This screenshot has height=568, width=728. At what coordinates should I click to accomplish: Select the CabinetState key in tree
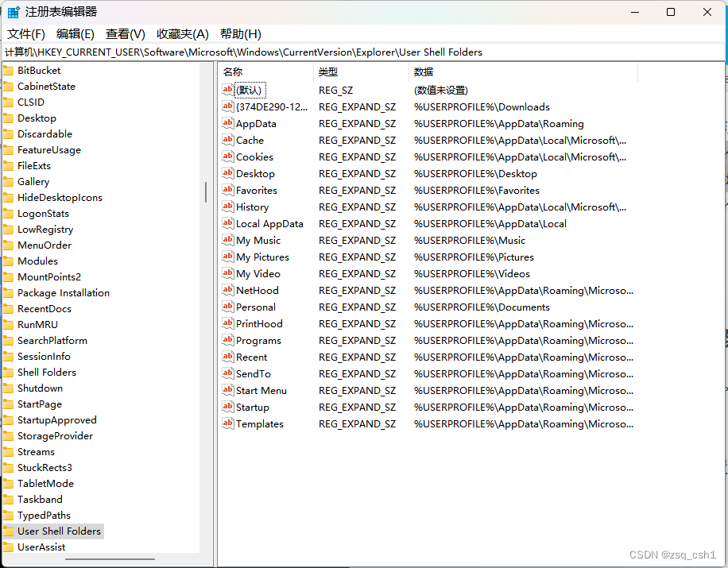coord(46,87)
